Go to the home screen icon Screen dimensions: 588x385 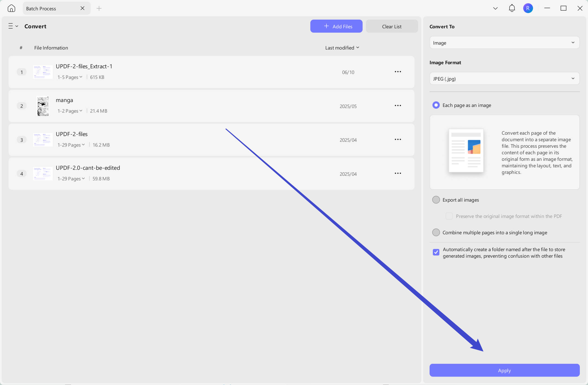(11, 8)
